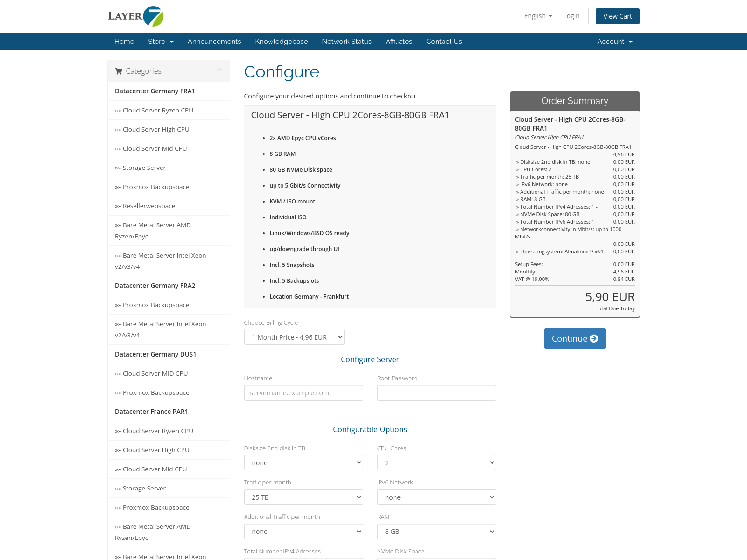The width and height of the screenshot is (747, 560).
Task: Open Contact Us page
Action: 444,42
